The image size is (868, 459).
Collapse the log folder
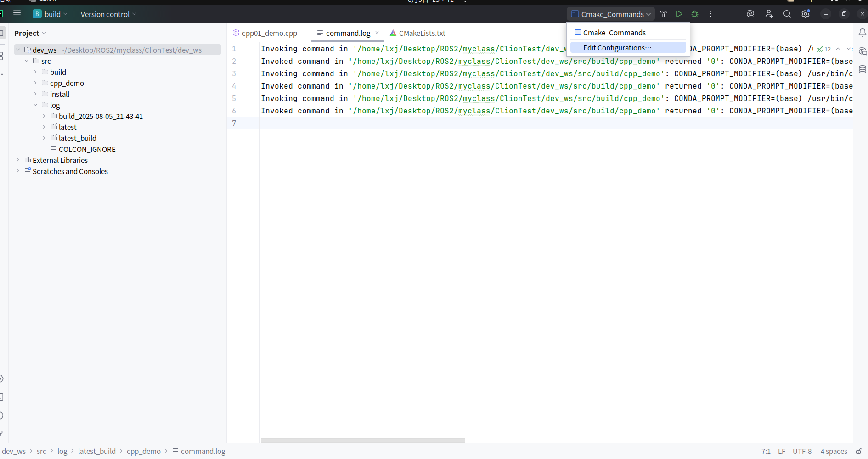[35, 105]
